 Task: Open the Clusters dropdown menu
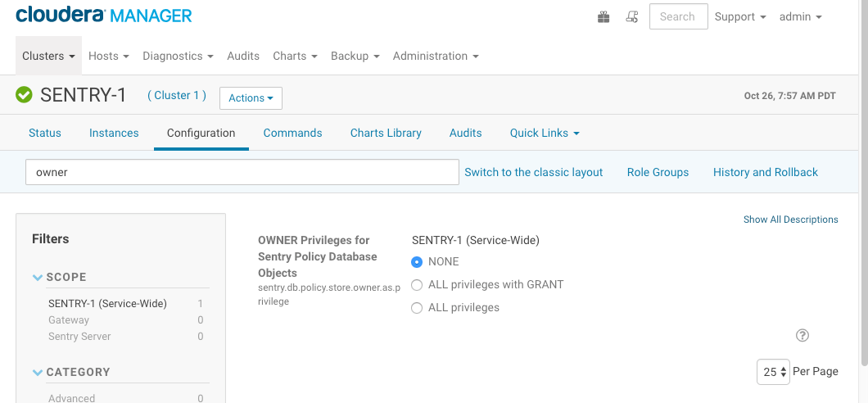click(x=48, y=56)
